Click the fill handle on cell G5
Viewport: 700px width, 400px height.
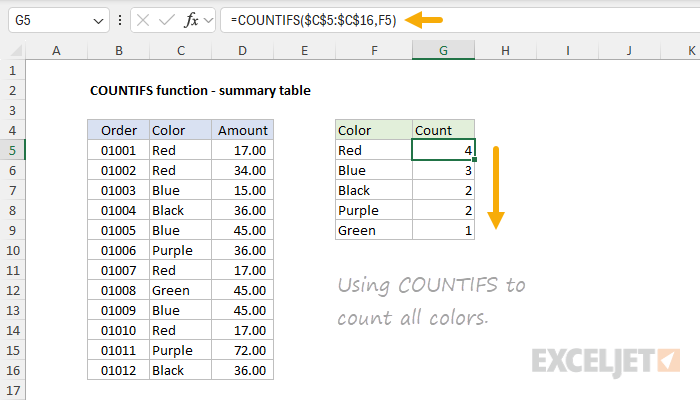coord(474,159)
